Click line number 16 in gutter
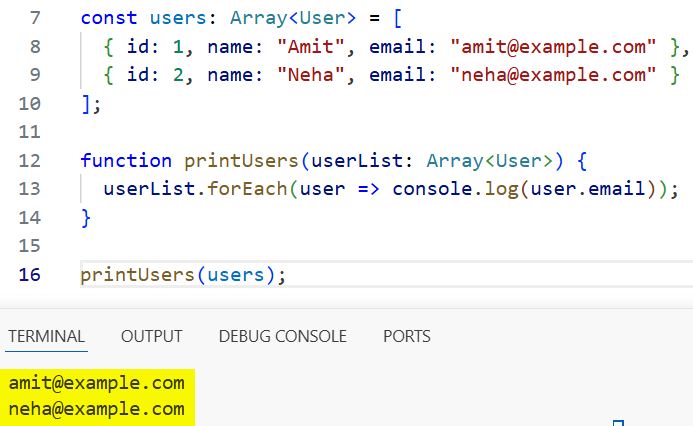 [30, 275]
